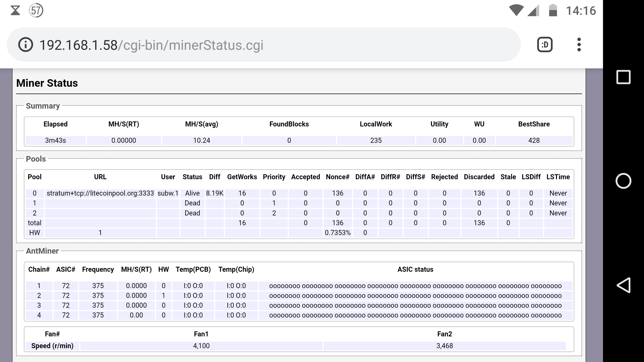Click the Rejected column header
The image size is (644, 362).
pyautogui.click(x=444, y=177)
